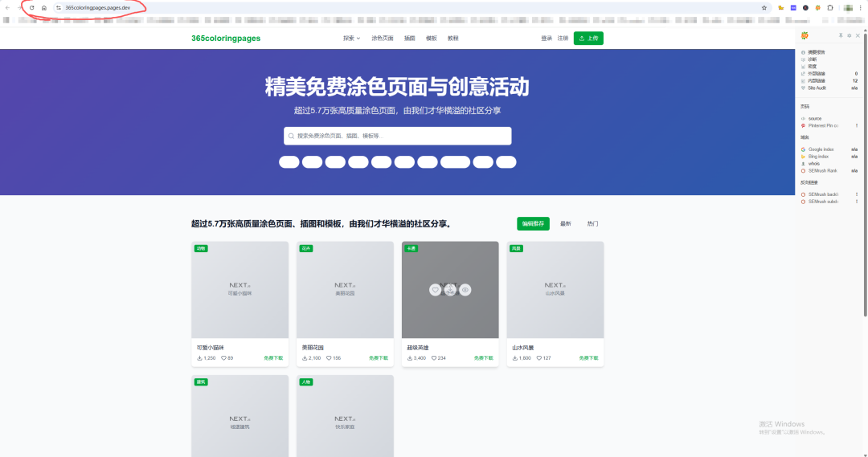Image resolution: width=868 pixels, height=457 pixels.
Task: Click the SEOquake logo in side panel
Action: (805, 35)
